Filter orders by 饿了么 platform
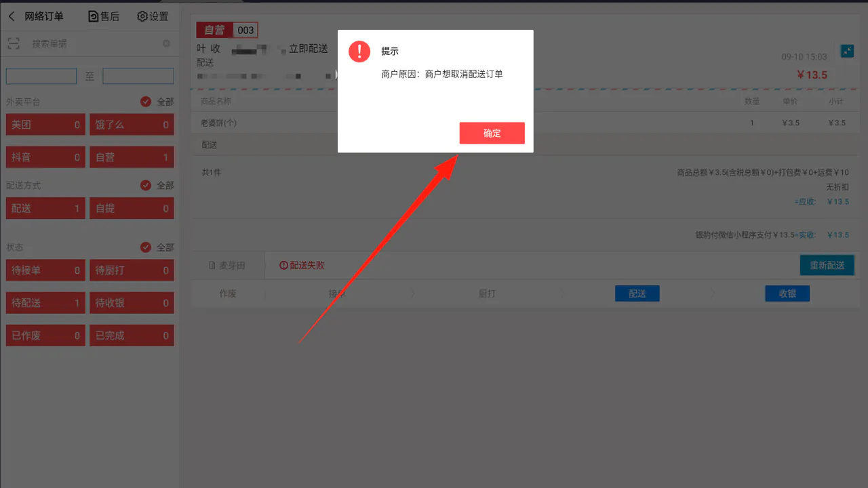 pos(132,125)
